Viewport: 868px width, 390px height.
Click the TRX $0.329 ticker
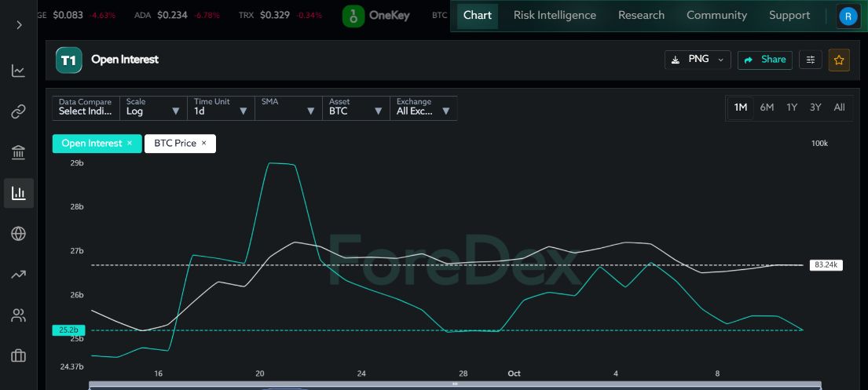tap(280, 16)
